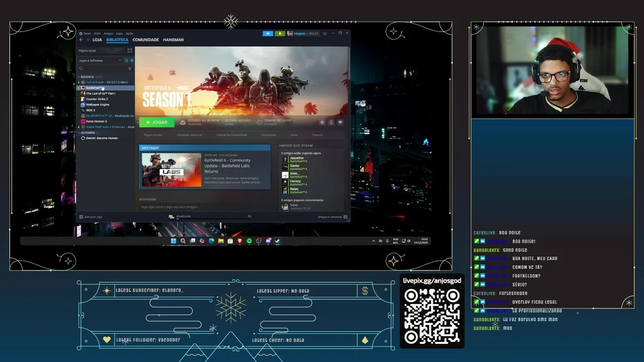The width and height of the screenshot is (644, 362).
Task: Open Microsoft Edge from the taskbar
Action: tap(211, 241)
